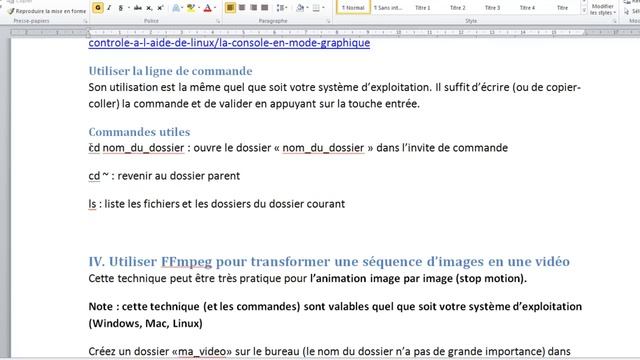Apply subscript formatting
Image resolution: width=640 pixels, height=360 pixels.
click(149, 8)
